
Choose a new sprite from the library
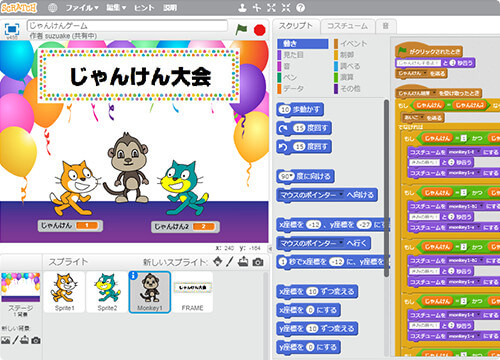pos(218,262)
